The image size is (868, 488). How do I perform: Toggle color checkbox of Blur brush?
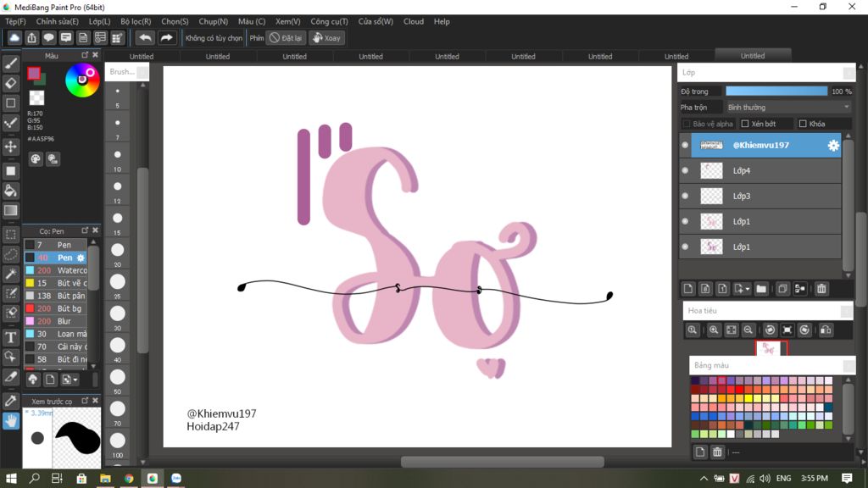click(x=30, y=321)
